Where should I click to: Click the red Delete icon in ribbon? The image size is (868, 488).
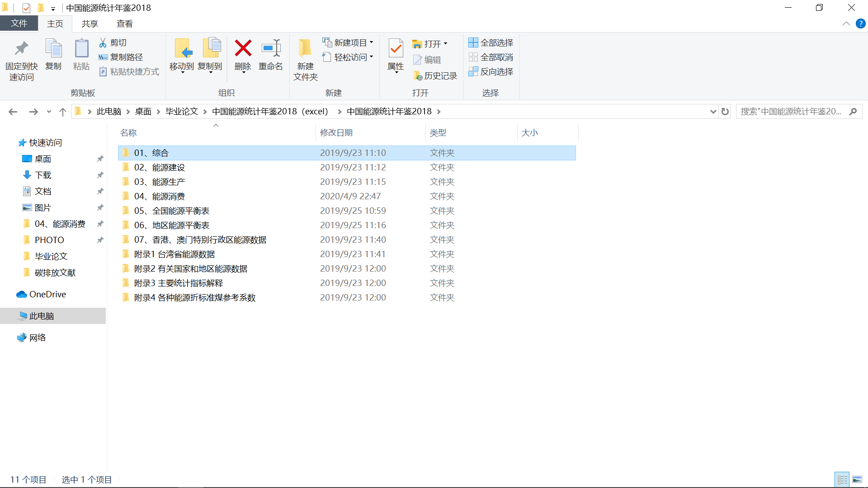coord(243,49)
